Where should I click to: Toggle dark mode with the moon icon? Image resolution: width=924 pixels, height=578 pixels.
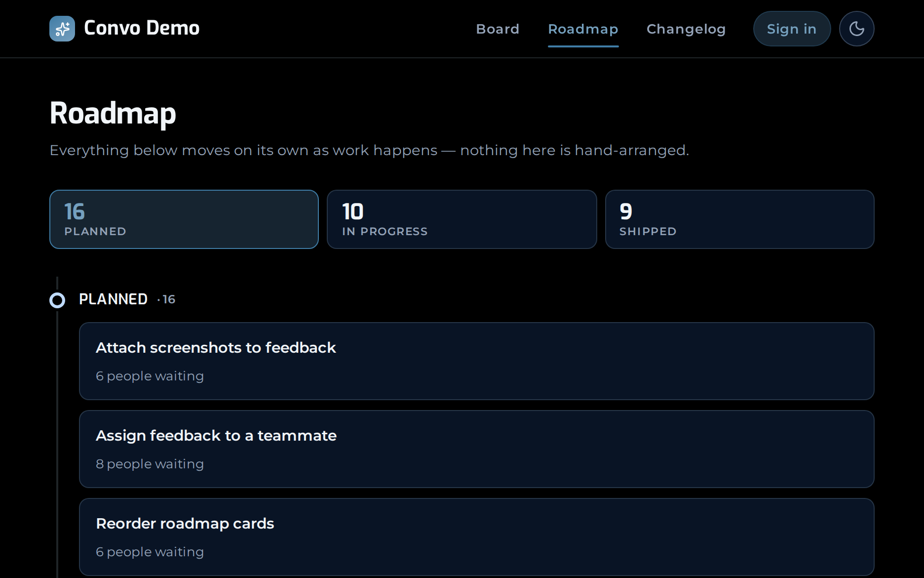tap(856, 29)
